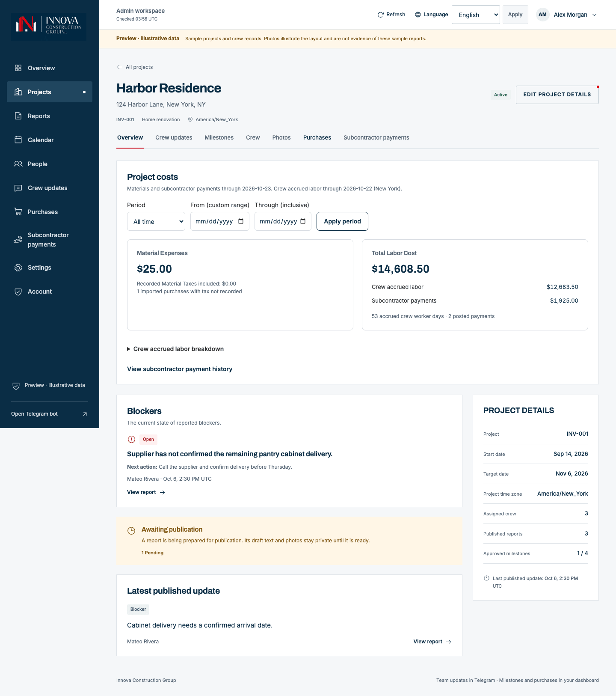Viewport: 616px width, 696px height.
Task: Click the Crew updates chat icon in sidebar
Action: [18, 188]
